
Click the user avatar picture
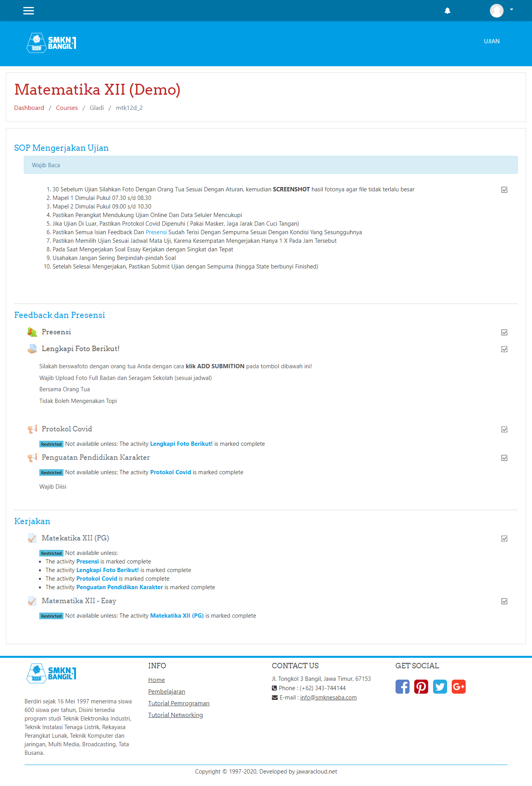[497, 11]
